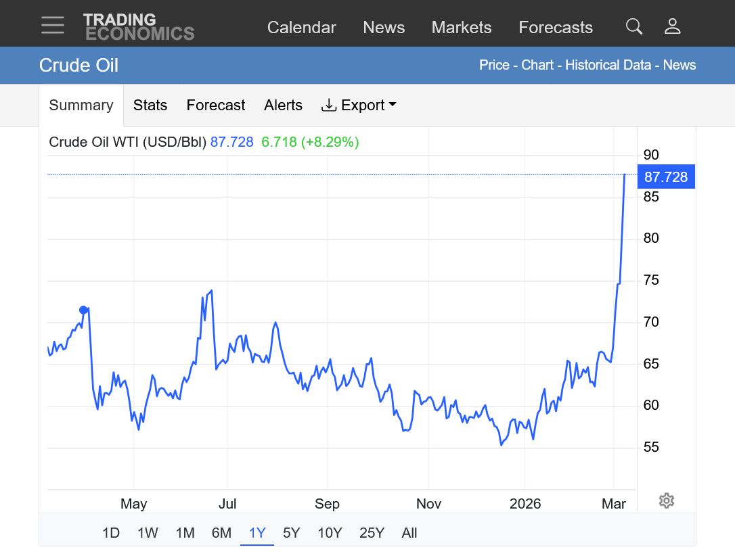
Task: Select the 6M time range
Action: point(221,533)
